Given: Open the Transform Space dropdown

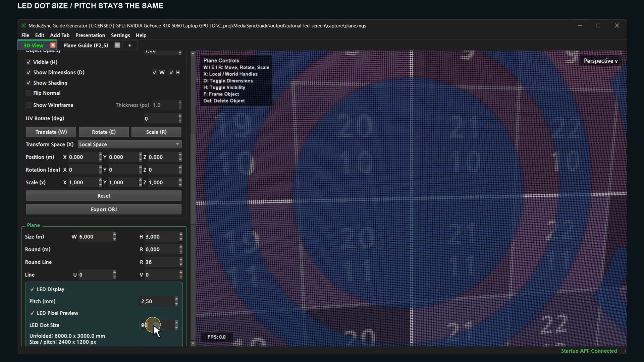Looking at the screenshot, I should [x=129, y=144].
